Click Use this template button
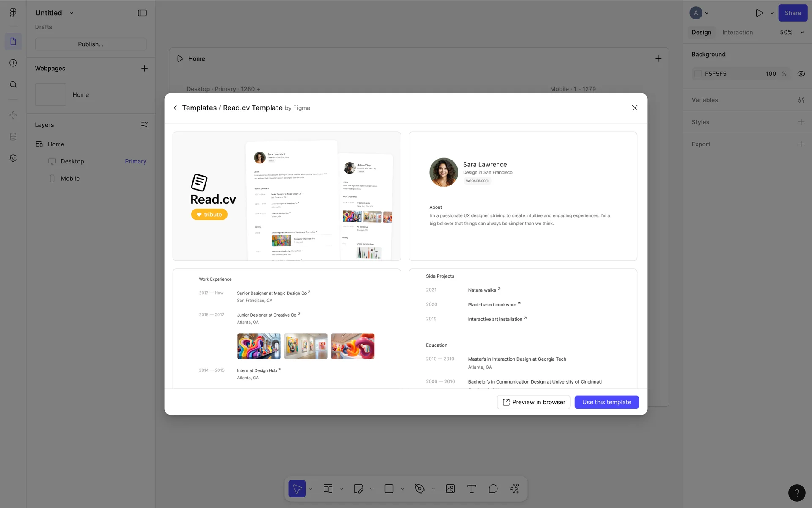The height and width of the screenshot is (508, 812). tap(606, 402)
